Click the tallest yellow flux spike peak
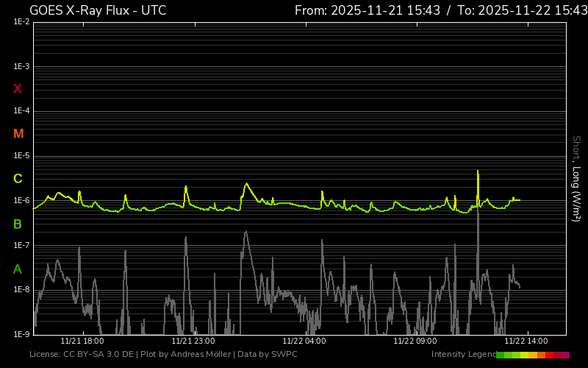Image resolution: width=588 pixels, height=368 pixels. (x=478, y=171)
